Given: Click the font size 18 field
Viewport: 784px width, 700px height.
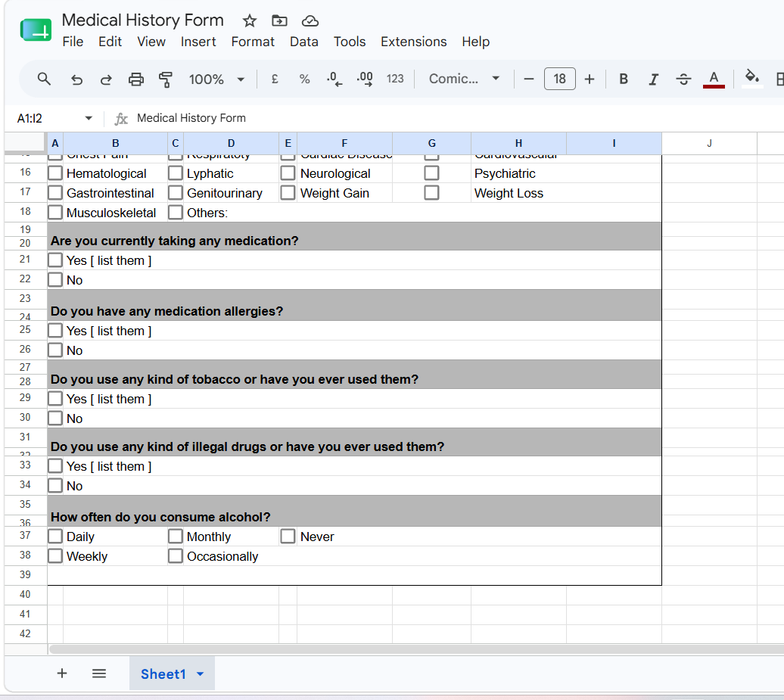Looking at the screenshot, I should point(559,79).
